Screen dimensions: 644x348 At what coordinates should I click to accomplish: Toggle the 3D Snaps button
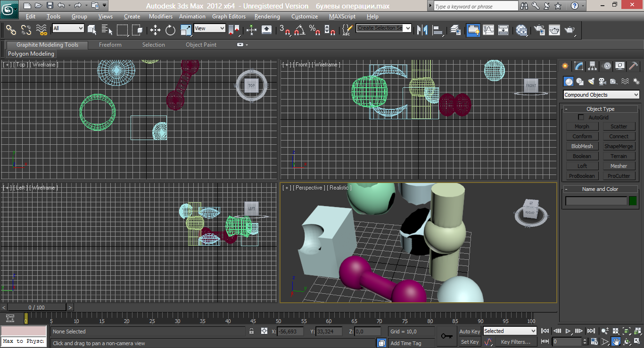285,30
